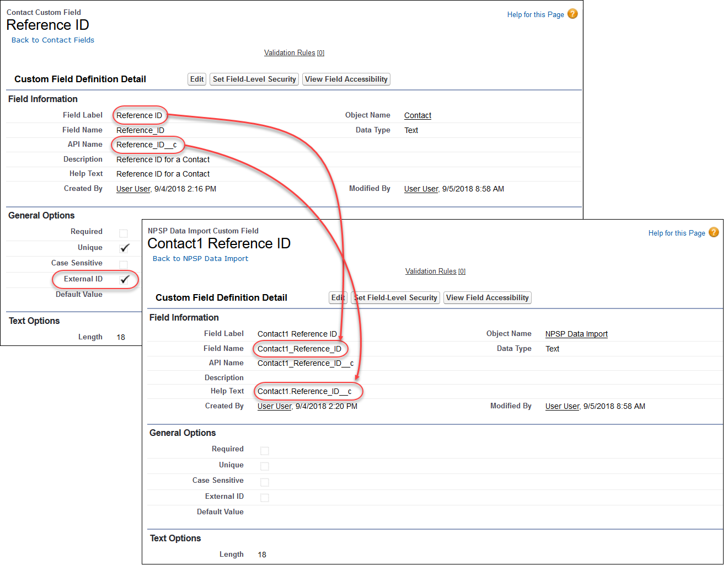Select Field Label value 'Reference ID'
The height and width of the screenshot is (570, 728).
click(139, 115)
